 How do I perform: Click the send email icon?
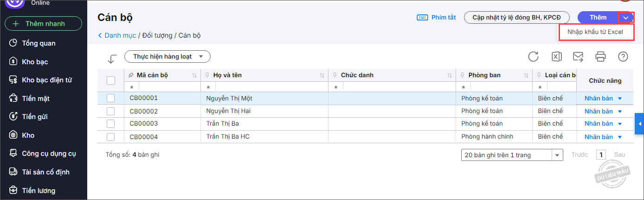[578, 57]
